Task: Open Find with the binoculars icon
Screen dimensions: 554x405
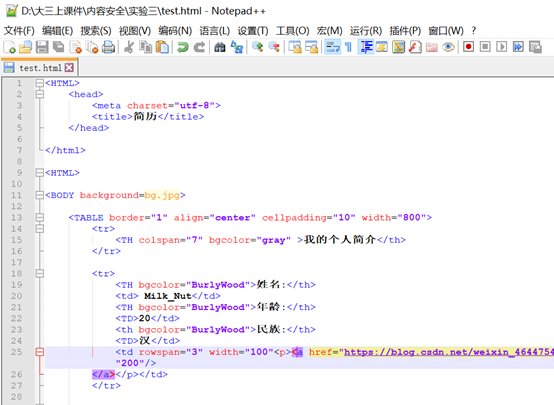Action: [220, 47]
